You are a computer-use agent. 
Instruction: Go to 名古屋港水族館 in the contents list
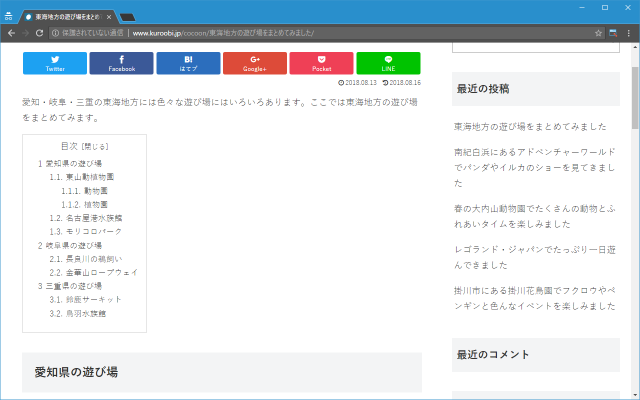[x=93, y=217]
